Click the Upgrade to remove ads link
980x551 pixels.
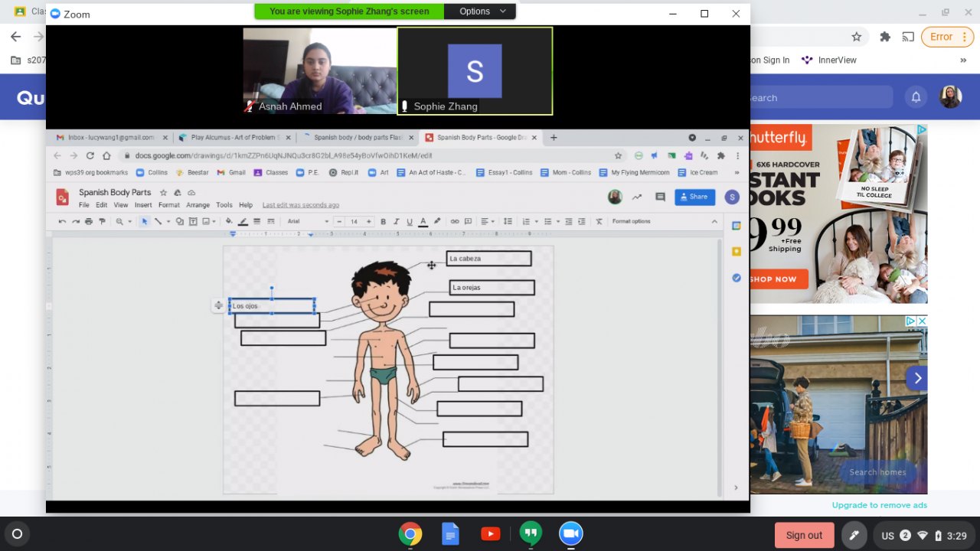879,505
